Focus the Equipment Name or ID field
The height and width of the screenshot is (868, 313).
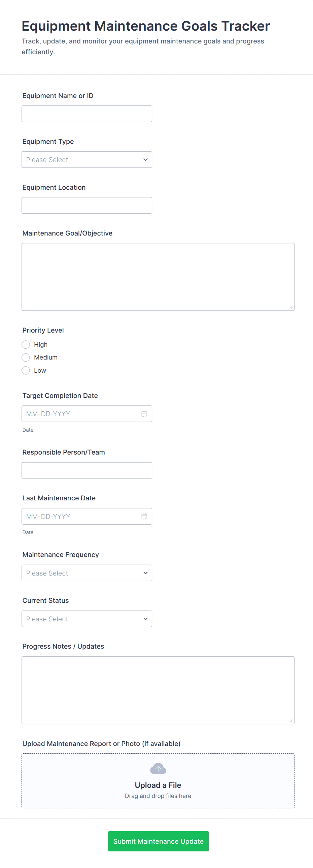pos(87,114)
